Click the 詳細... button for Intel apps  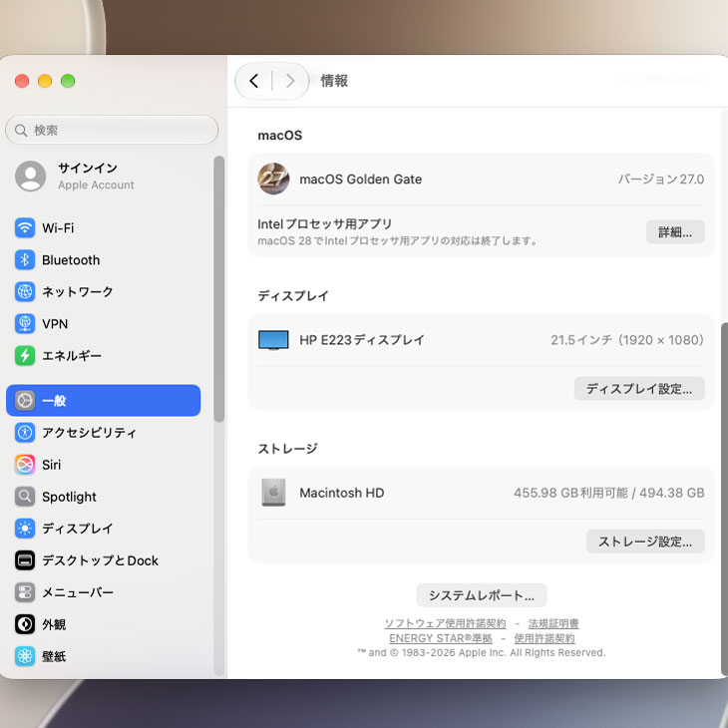[x=675, y=231]
